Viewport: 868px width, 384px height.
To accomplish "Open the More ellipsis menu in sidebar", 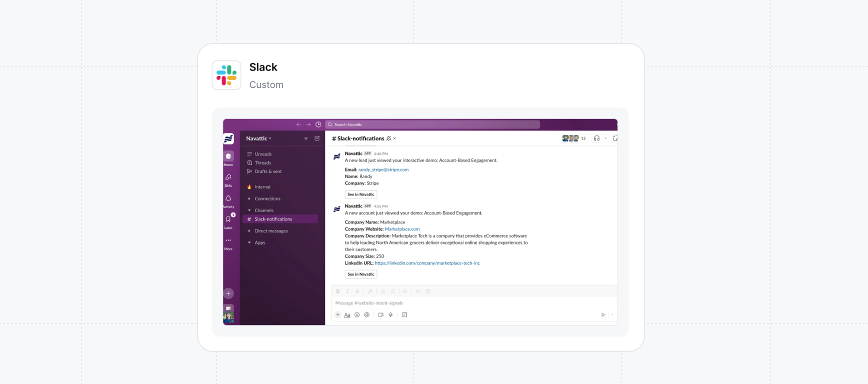I will point(228,240).
